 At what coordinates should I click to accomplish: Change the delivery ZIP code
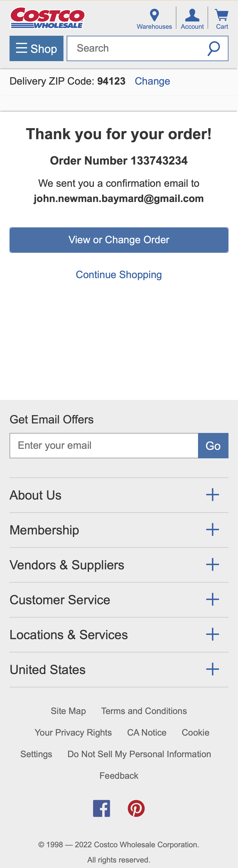152,81
